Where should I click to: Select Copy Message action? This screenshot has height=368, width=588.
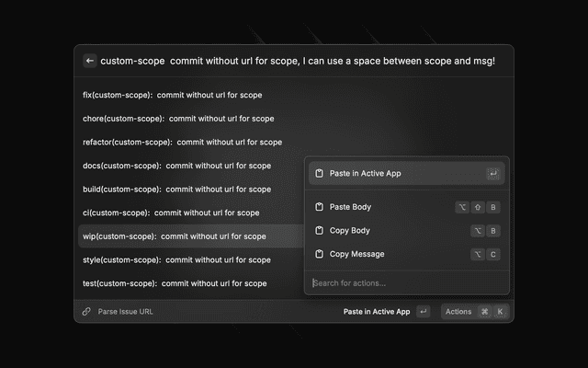click(x=356, y=254)
